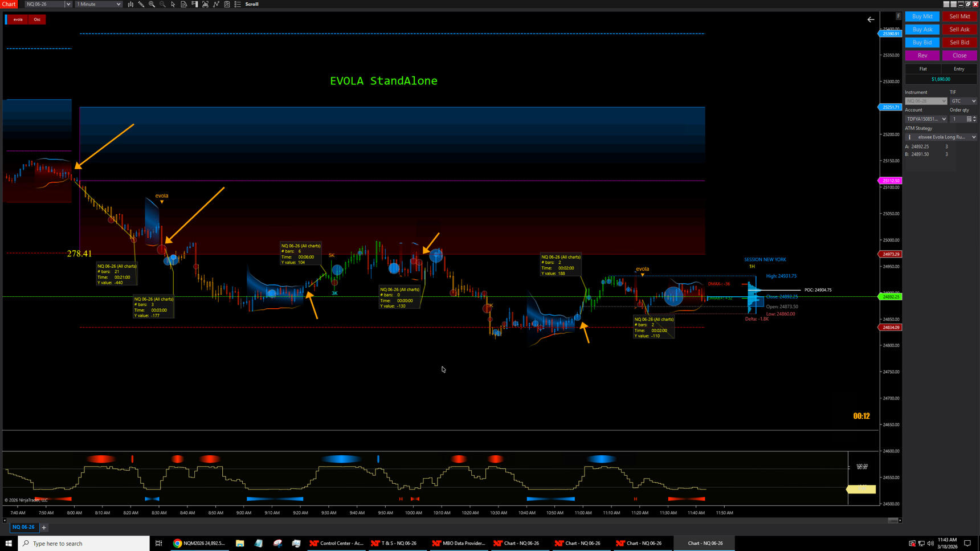Select the drawing tools pencil icon
This screenshot has width=980, height=551.
point(141,4)
